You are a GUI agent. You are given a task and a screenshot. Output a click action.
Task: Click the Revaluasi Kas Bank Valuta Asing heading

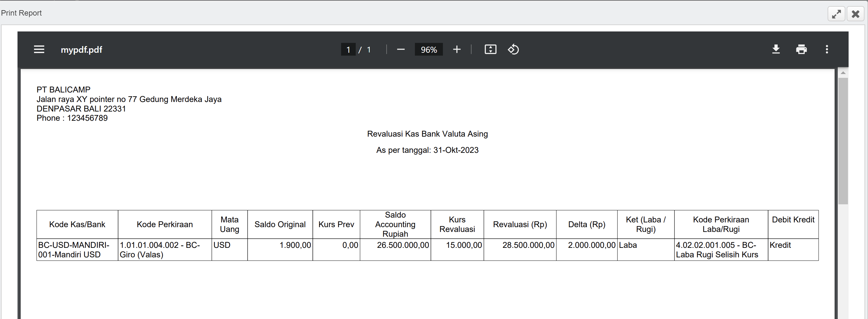[x=427, y=134]
